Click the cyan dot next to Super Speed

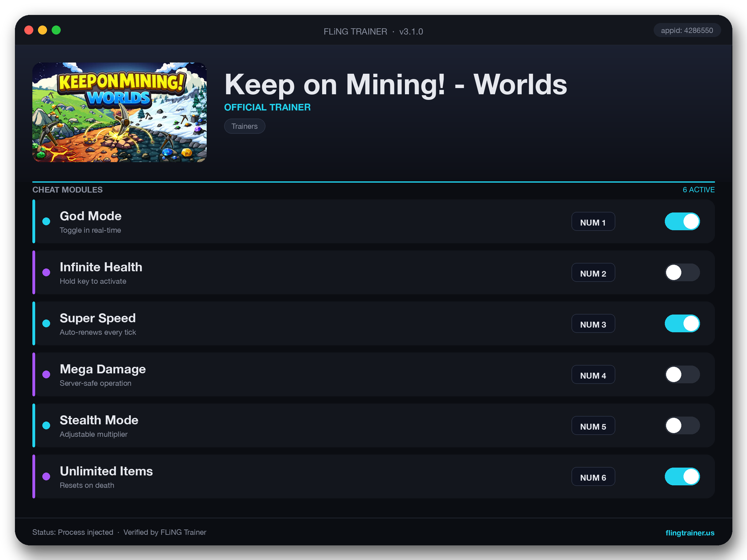tap(46, 323)
